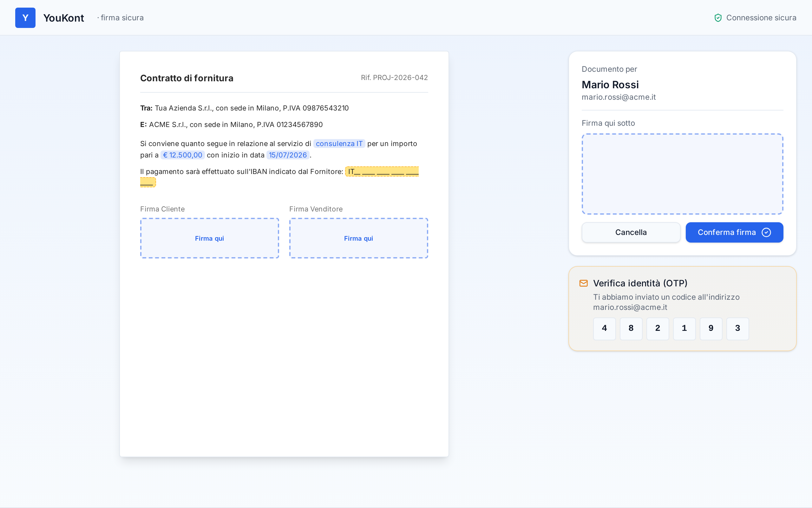Click the 15/07/2026 date field
The image size is (812, 508).
point(288,155)
